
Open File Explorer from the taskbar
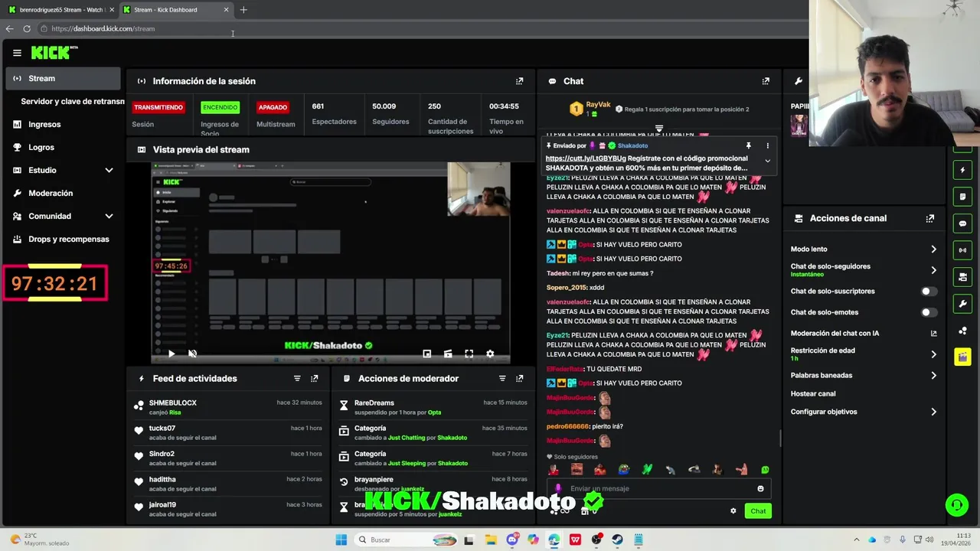[x=490, y=540]
